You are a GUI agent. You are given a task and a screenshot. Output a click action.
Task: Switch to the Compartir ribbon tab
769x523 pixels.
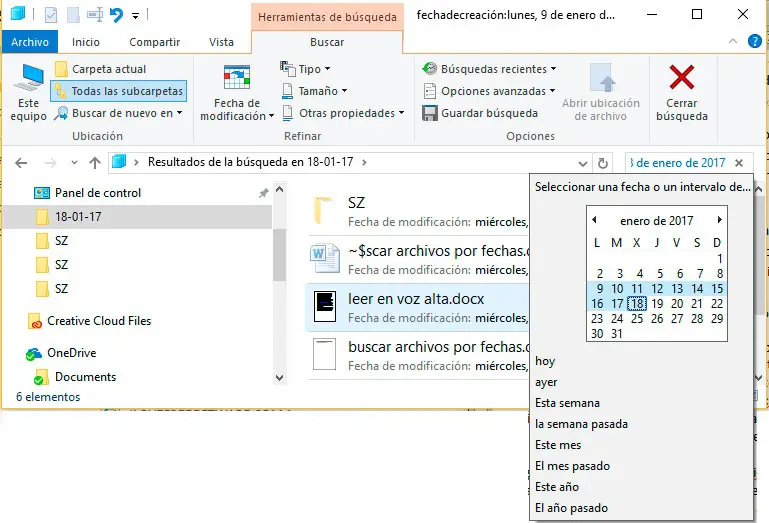click(x=154, y=42)
